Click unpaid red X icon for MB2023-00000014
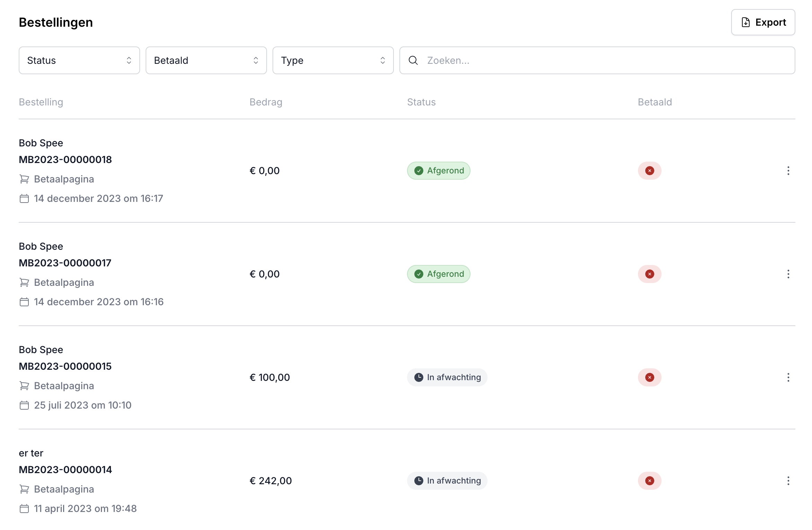Viewport: 812px width, 530px height. tap(649, 481)
